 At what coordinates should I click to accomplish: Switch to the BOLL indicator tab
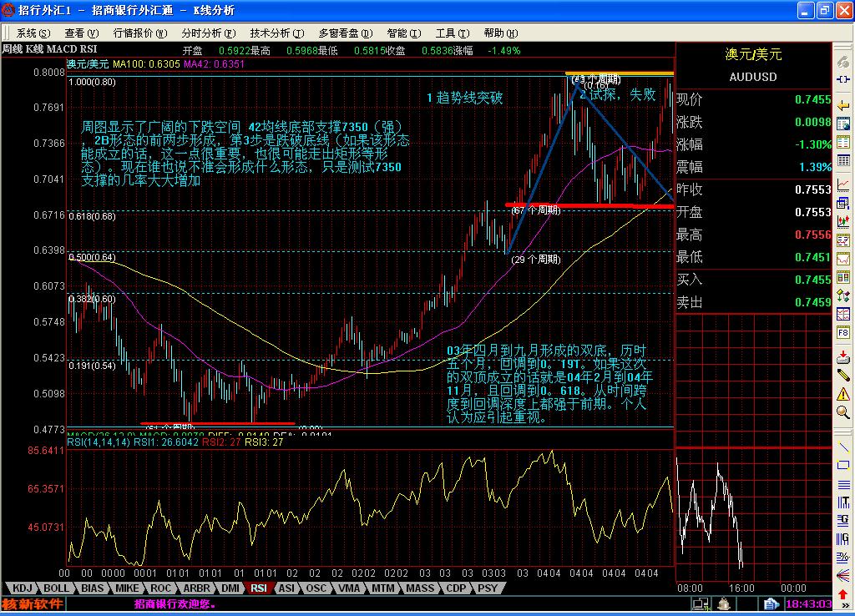(57, 588)
